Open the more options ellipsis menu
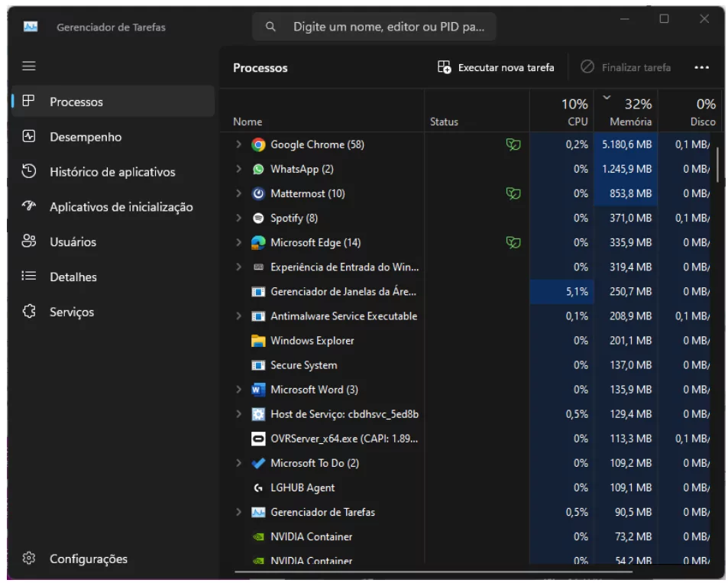 (x=701, y=67)
